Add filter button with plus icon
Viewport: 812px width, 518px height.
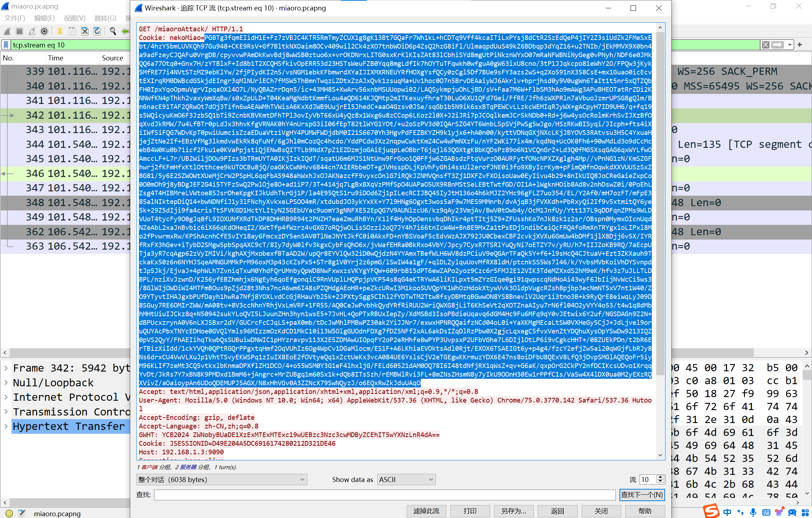pyautogui.click(x=800, y=45)
